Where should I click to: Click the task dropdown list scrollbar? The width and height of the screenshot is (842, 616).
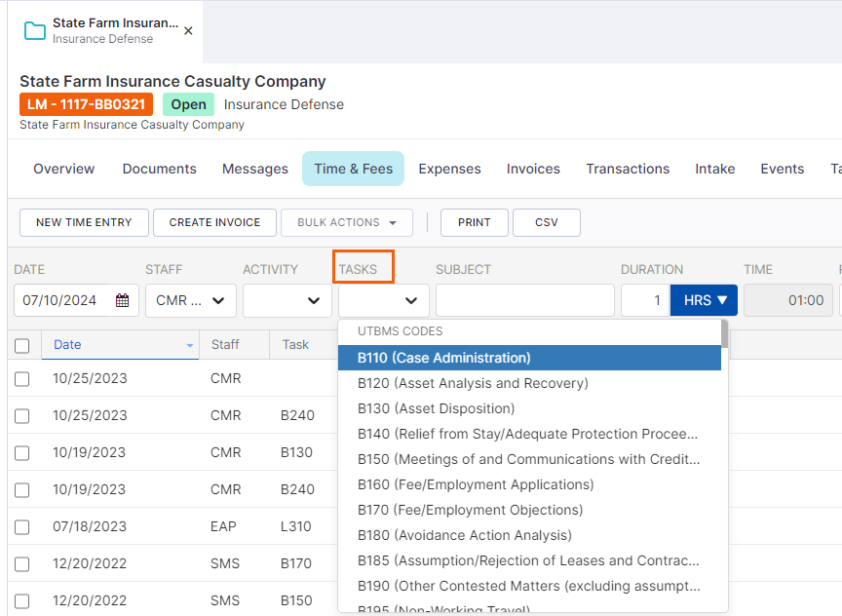tap(724, 334)
